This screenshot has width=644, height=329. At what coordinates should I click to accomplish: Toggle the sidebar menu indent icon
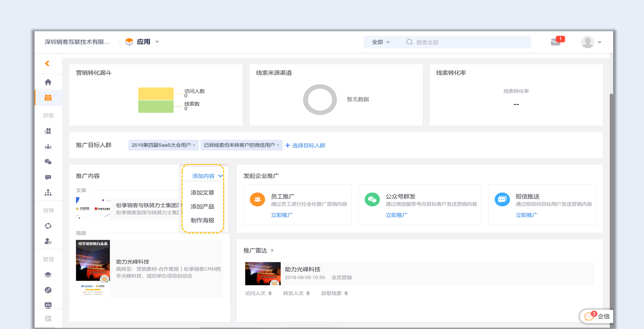(48, 319)
